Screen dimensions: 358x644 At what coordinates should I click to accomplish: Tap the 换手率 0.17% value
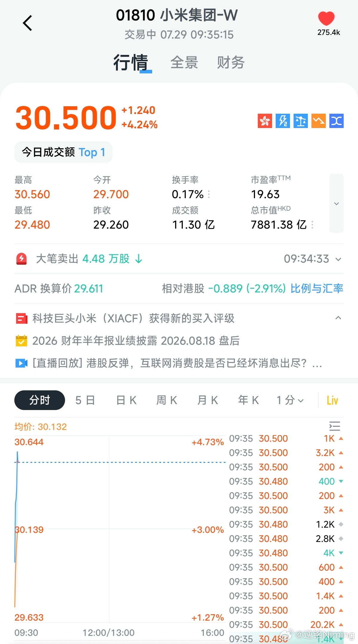click(x=188, y=194)
